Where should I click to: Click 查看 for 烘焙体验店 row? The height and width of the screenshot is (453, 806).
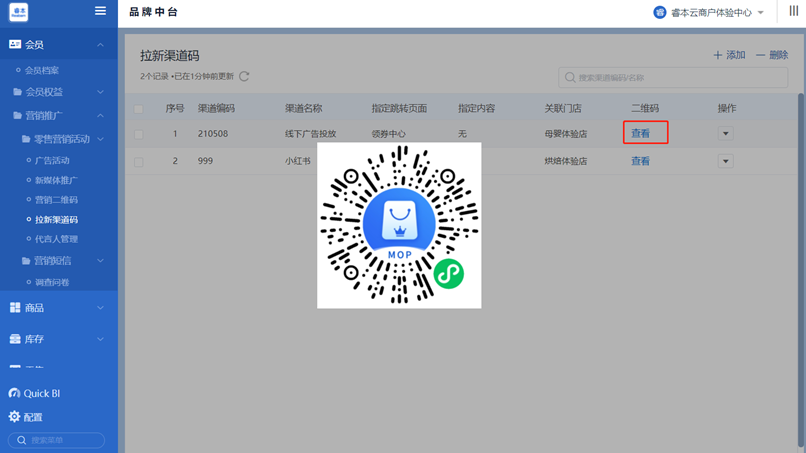(x=640, y=161)
